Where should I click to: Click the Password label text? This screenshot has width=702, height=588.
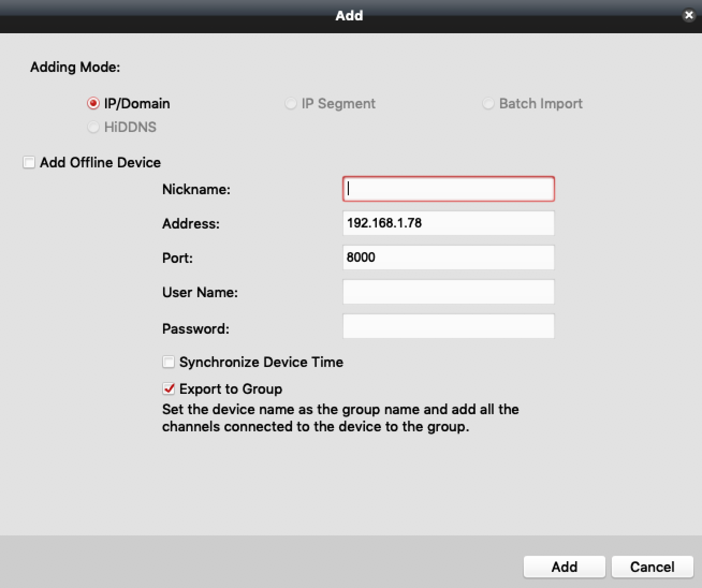195,329
